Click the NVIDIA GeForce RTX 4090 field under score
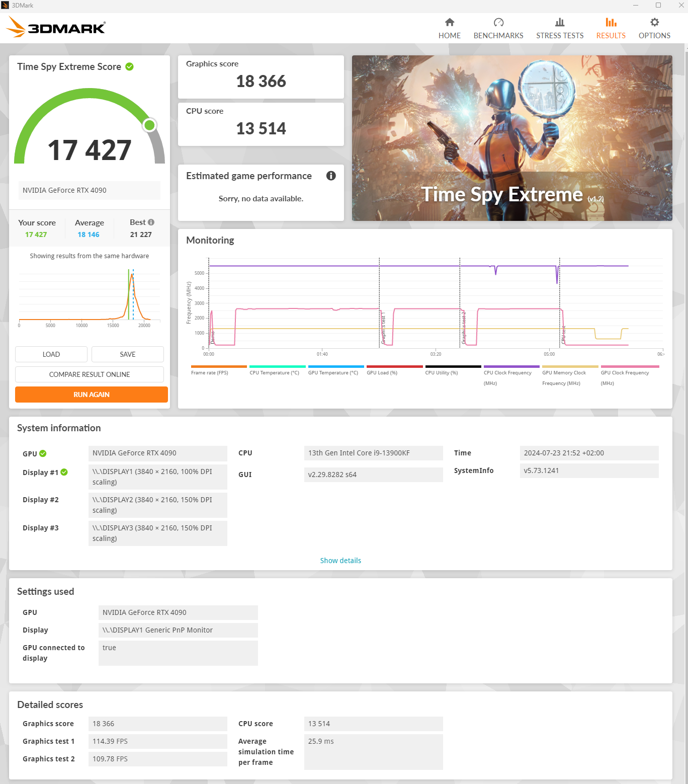Viewport: 688px width, 784px height. 90,190
